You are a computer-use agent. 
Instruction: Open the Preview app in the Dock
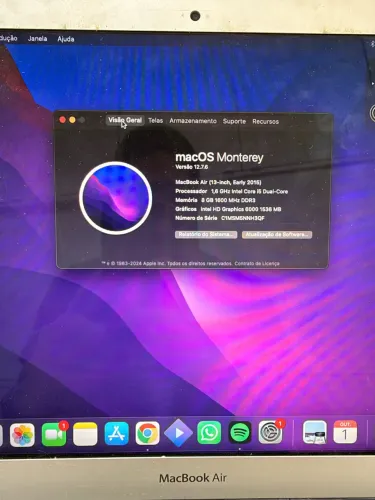315,432
